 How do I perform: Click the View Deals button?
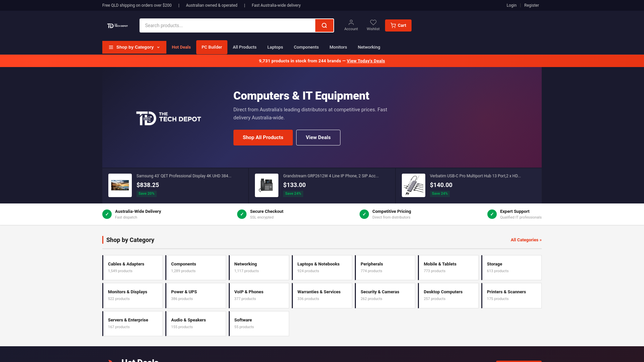(318, 137)
